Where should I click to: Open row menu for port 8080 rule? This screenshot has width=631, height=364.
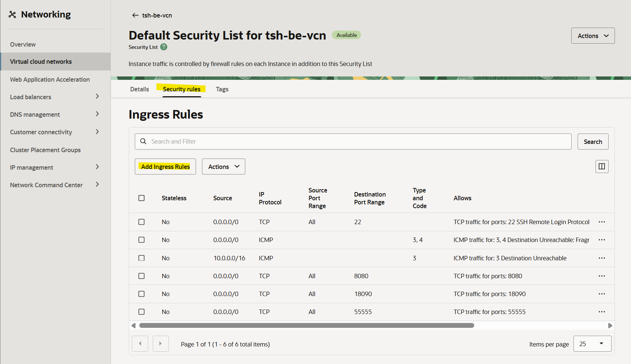pos(602,276)
